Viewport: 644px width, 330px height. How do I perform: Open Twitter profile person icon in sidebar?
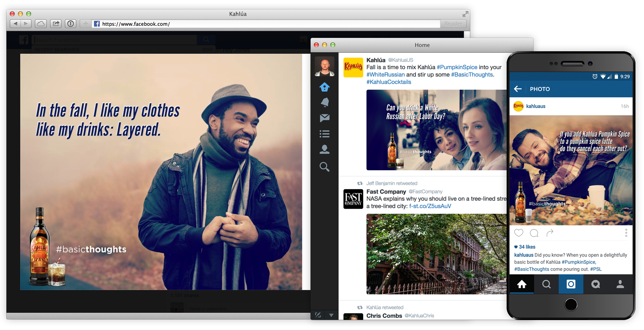click(325, 149)
